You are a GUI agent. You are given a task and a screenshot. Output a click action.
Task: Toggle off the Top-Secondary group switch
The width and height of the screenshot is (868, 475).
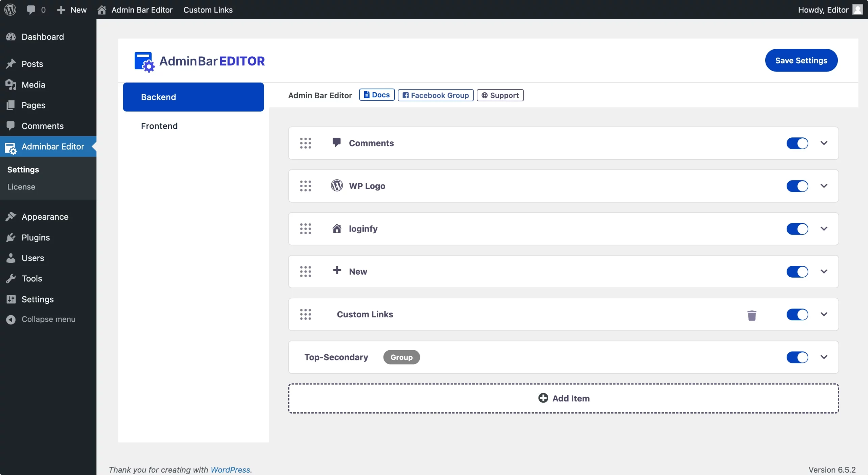(x=797, y=357)
